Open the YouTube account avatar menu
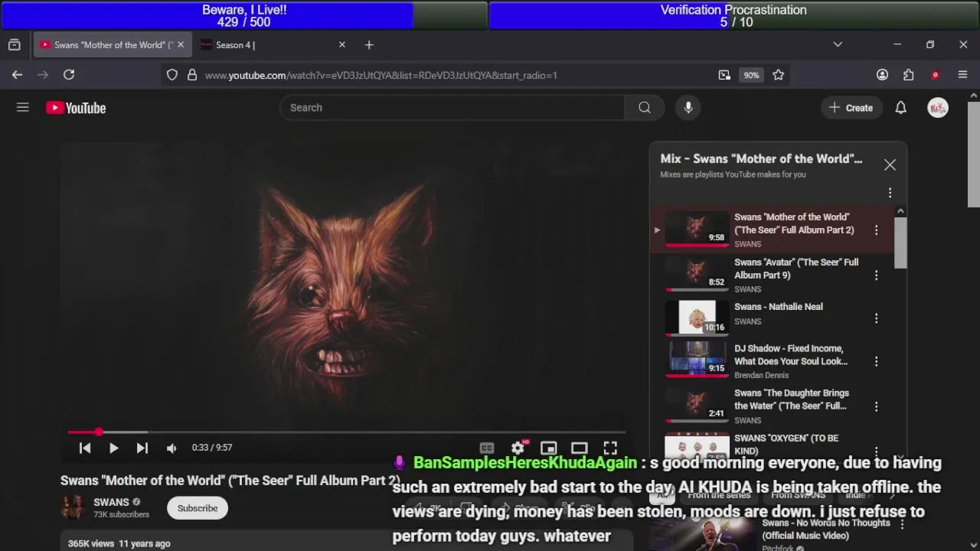980x551 pixels. [938, 108]
